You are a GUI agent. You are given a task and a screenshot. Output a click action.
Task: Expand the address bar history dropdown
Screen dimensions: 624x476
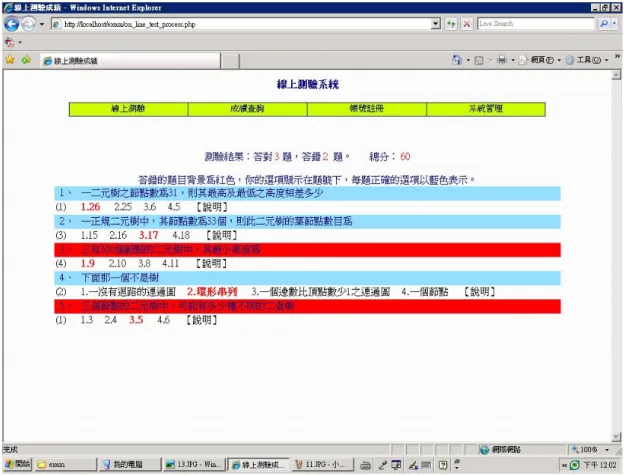436,24
